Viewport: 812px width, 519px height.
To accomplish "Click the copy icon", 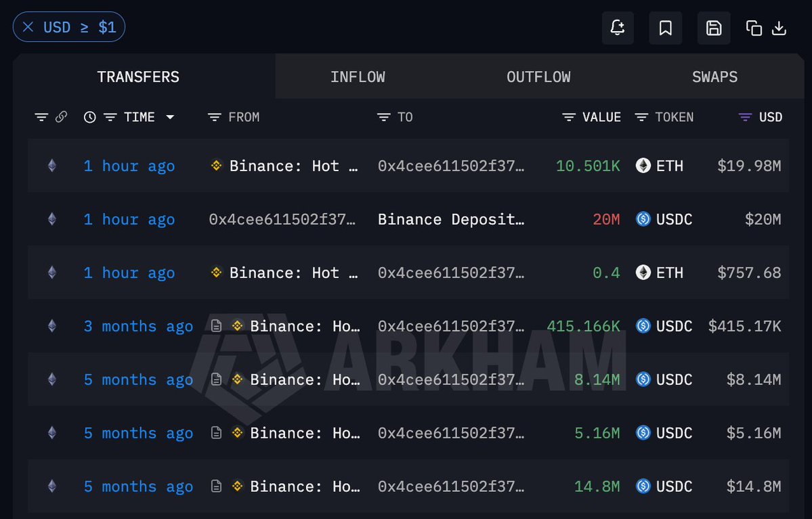I will tap(754, 28).
